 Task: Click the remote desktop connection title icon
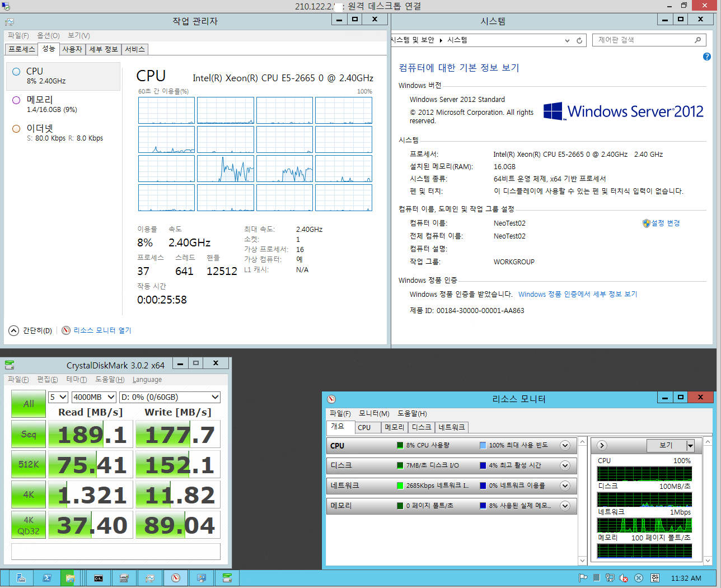coord(6,6)
